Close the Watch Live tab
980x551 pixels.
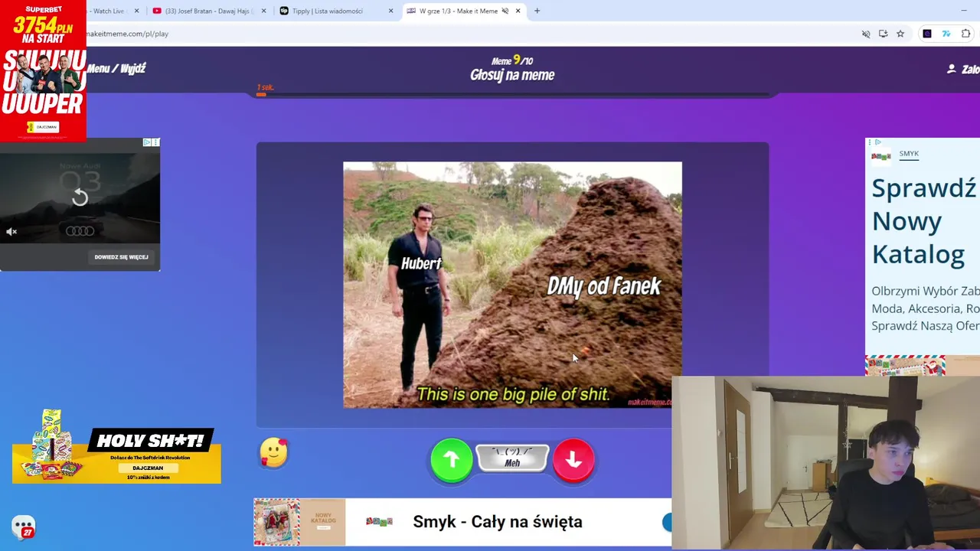coord(136,11)
